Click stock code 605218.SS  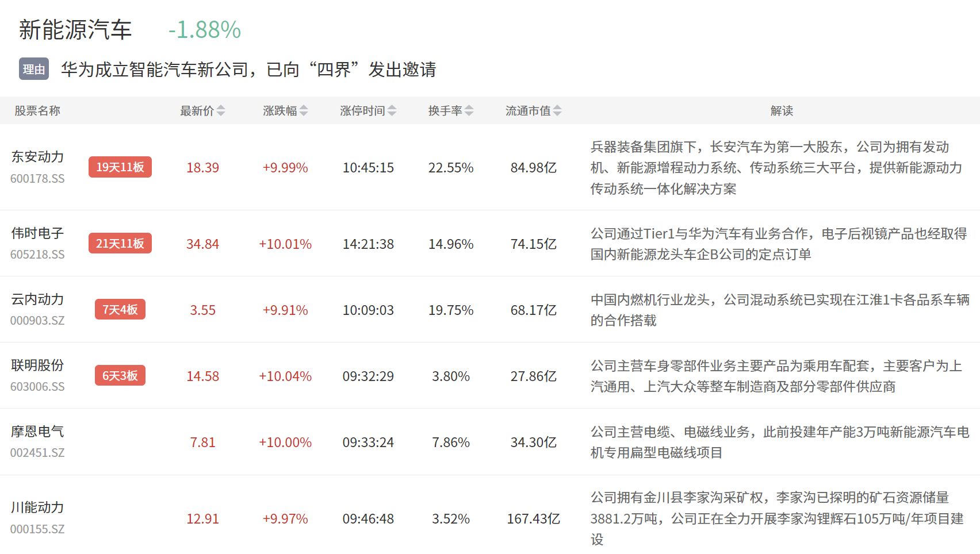(37, 255)
